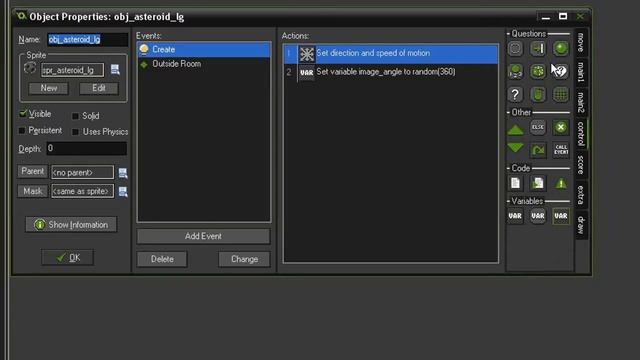Click the Repeat action icon

click(x=538, y=150)
